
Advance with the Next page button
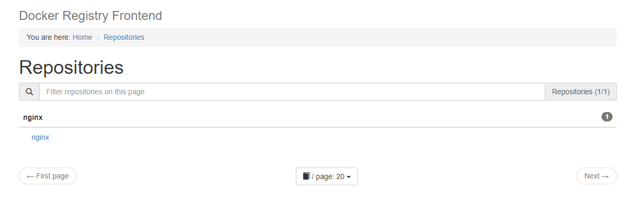point(596,176)
